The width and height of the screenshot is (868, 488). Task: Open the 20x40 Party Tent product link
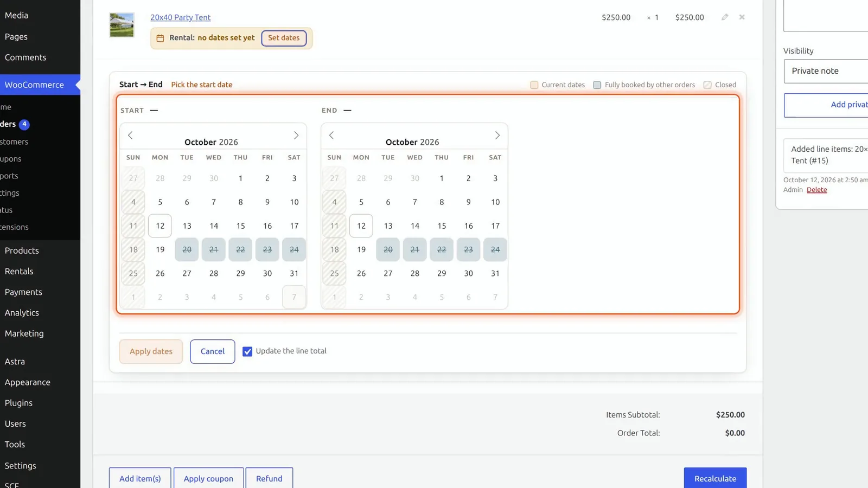pos(180,17)
